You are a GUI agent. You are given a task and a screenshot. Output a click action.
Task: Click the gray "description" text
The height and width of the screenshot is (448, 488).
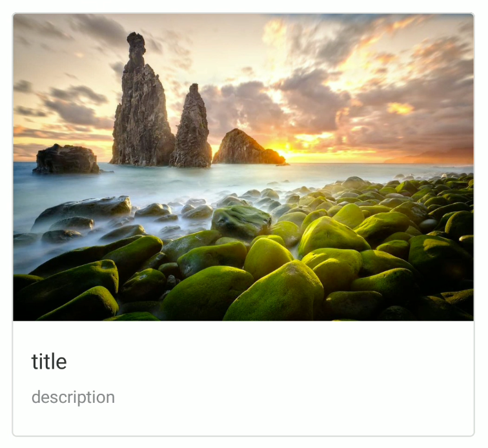point(73,398)
